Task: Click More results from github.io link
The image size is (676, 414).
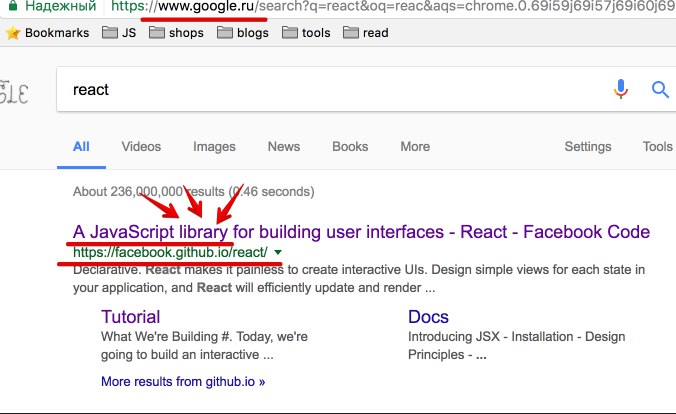Action: (x=183, y=382)
